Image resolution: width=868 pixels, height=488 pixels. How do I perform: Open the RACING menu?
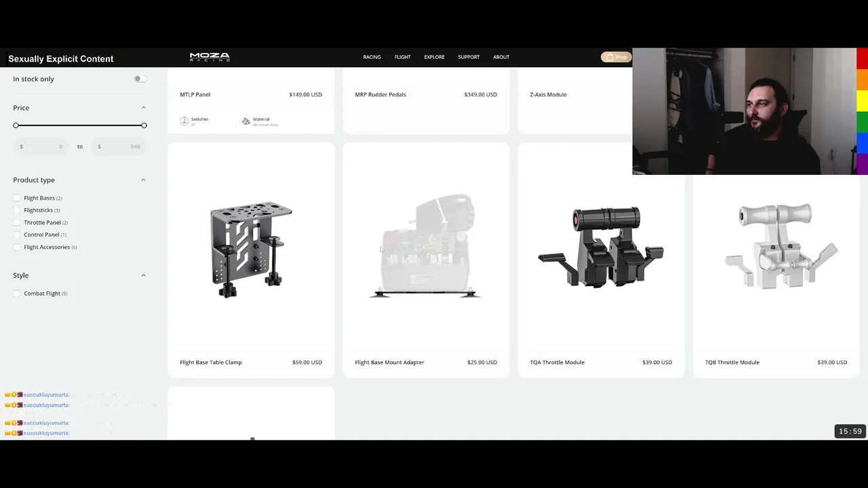coord(372,57)
